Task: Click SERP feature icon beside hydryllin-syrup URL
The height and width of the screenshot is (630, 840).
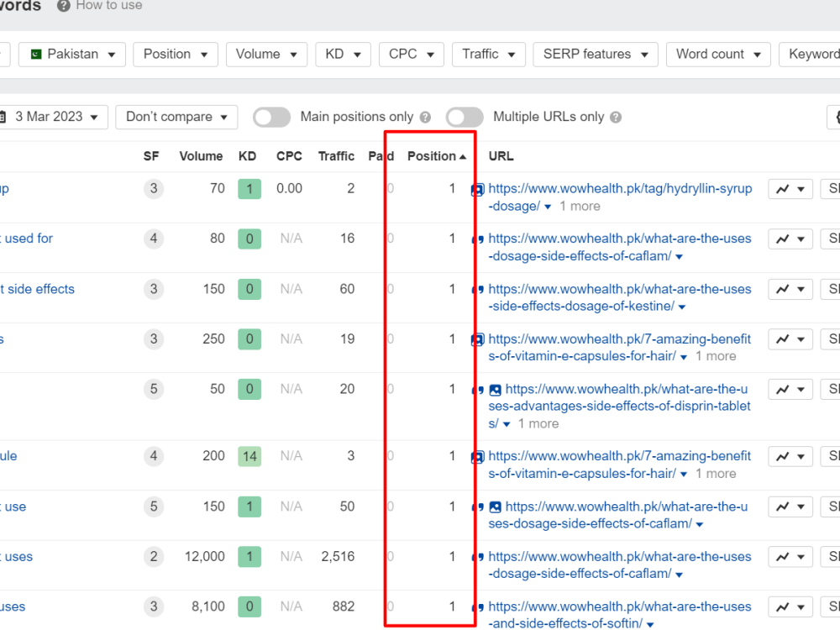Action: tap(477, 190)
